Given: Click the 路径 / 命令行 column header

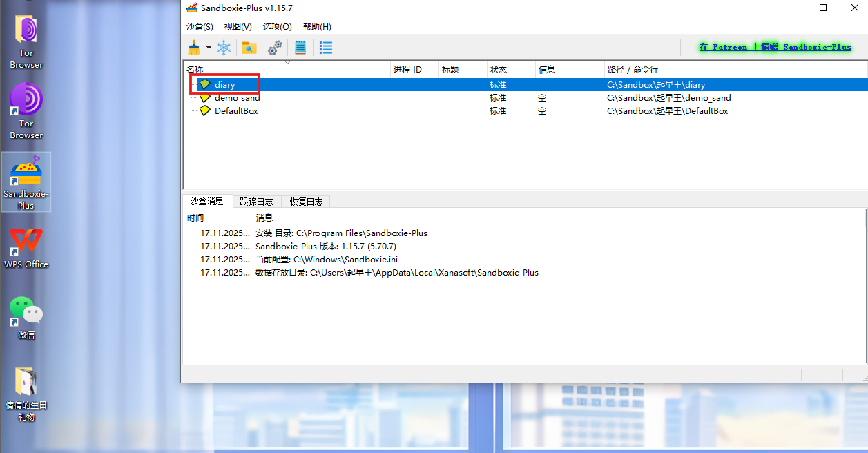Looking at the screenshot, I should pos(632,70).
